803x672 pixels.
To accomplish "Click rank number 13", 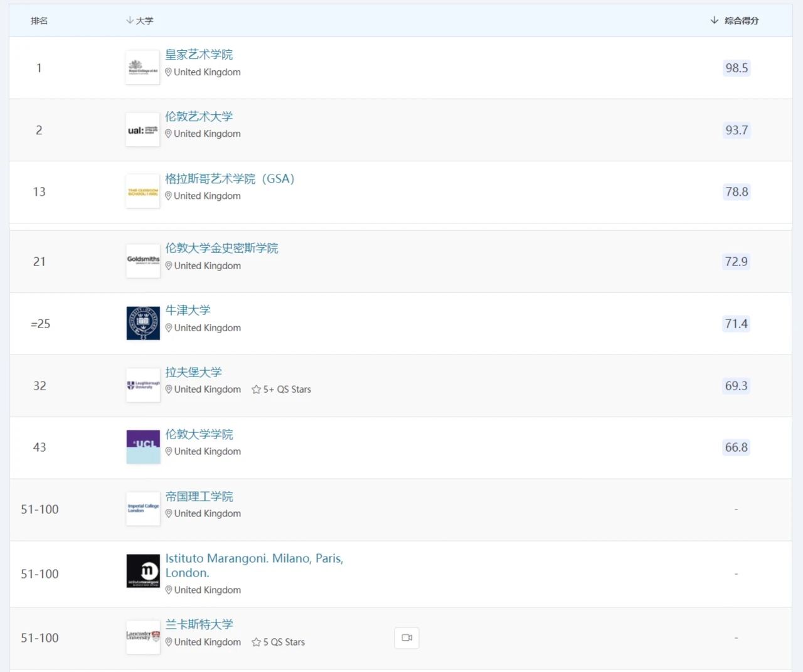I will tap(39, 191).
